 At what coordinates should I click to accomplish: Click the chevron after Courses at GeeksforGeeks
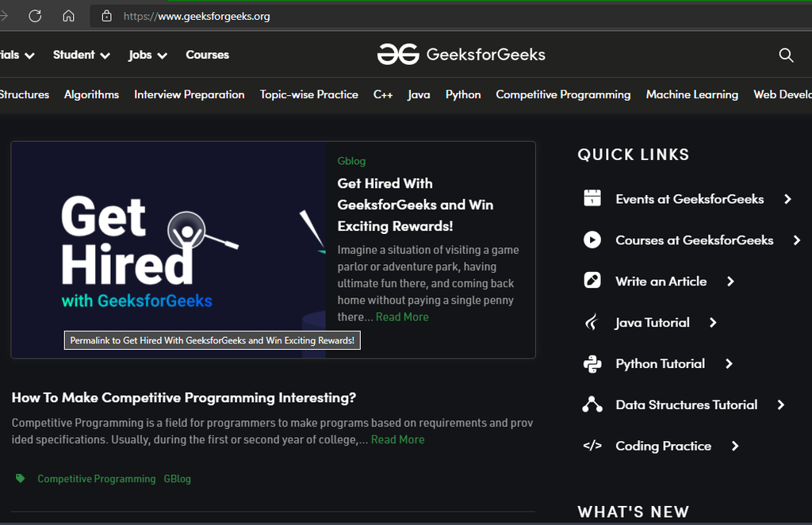click(797, 240)
